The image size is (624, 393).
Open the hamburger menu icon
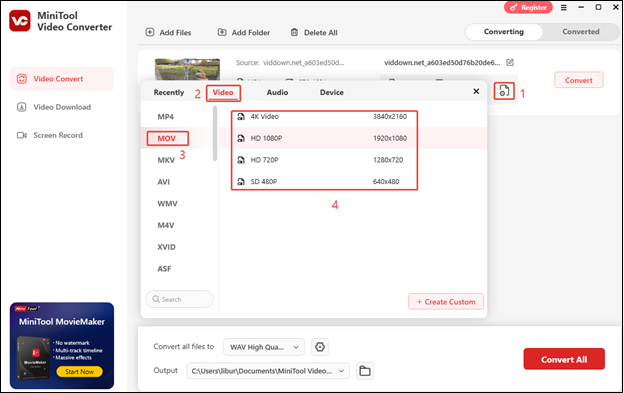[x=564, y=8]
